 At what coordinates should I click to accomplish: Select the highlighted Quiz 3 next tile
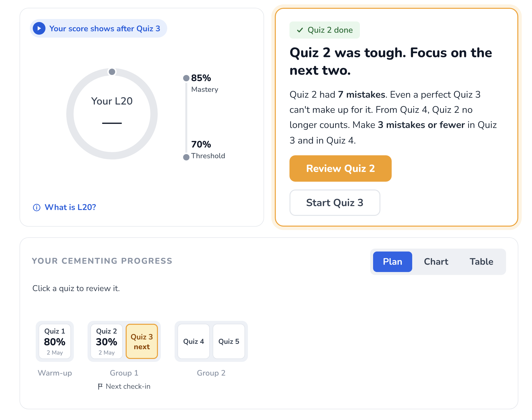[142, 341]
